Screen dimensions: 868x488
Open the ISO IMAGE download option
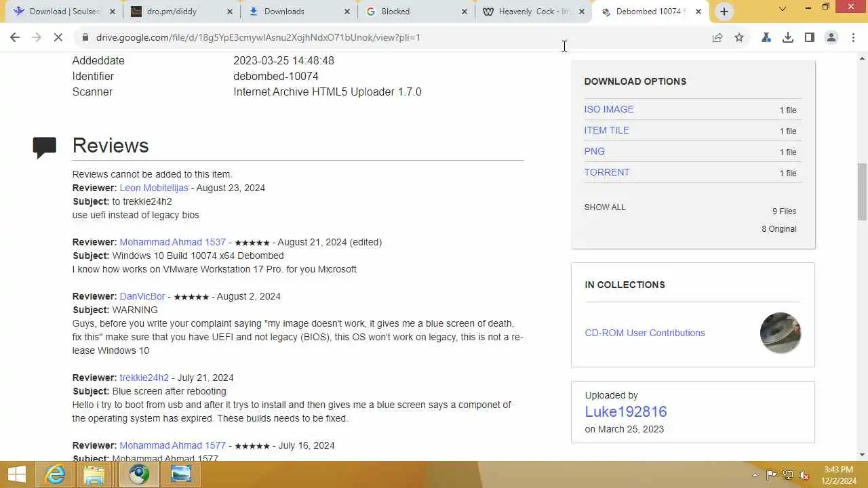609,109
